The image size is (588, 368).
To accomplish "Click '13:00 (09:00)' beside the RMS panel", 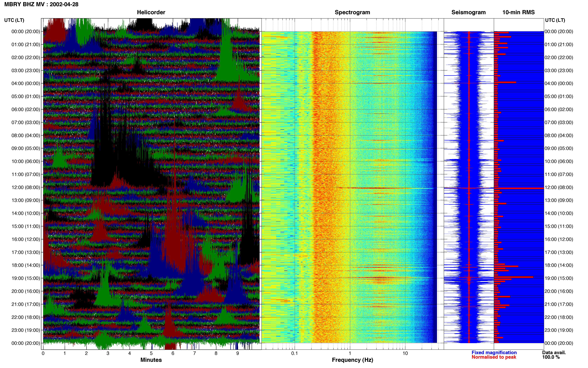I will tap(559, 200).
